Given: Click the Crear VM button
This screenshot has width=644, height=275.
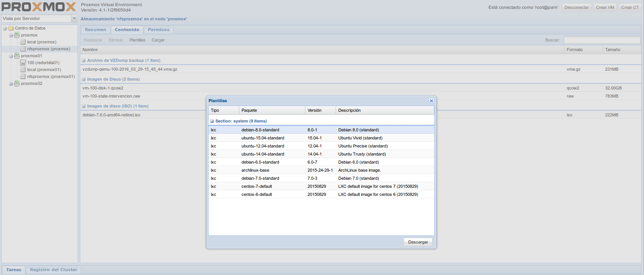Looking at the screenshot, I should [605, 7].
